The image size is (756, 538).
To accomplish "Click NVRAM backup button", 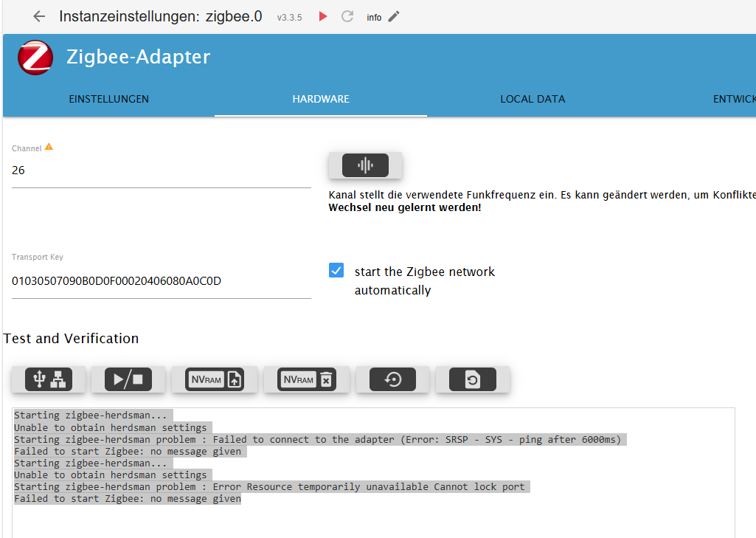I will (215, 379).
